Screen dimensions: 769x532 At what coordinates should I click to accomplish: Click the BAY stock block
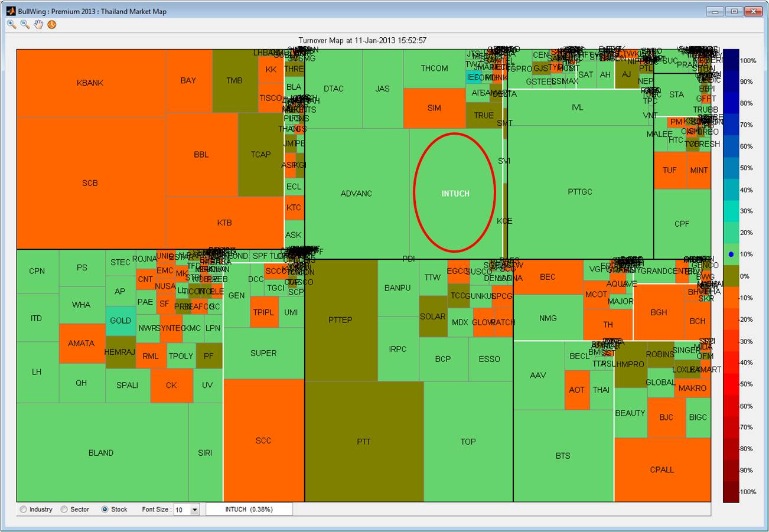[188, 81]
